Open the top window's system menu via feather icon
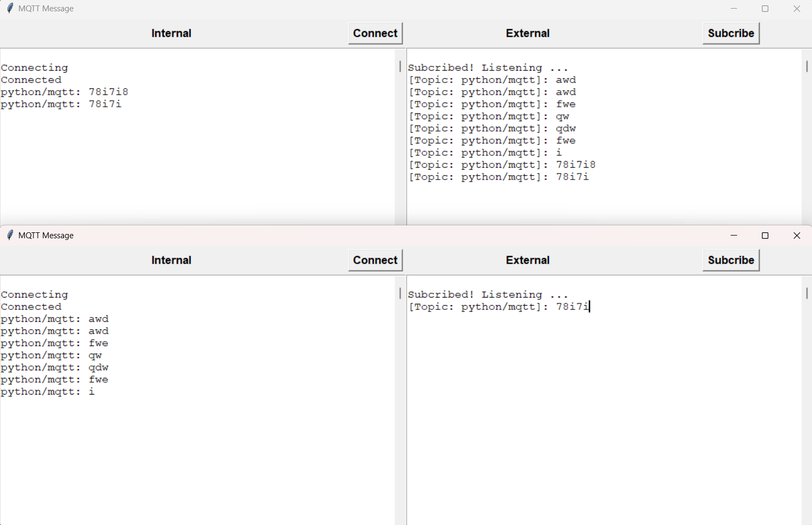 pyautogui.click(x=10, y=8)
